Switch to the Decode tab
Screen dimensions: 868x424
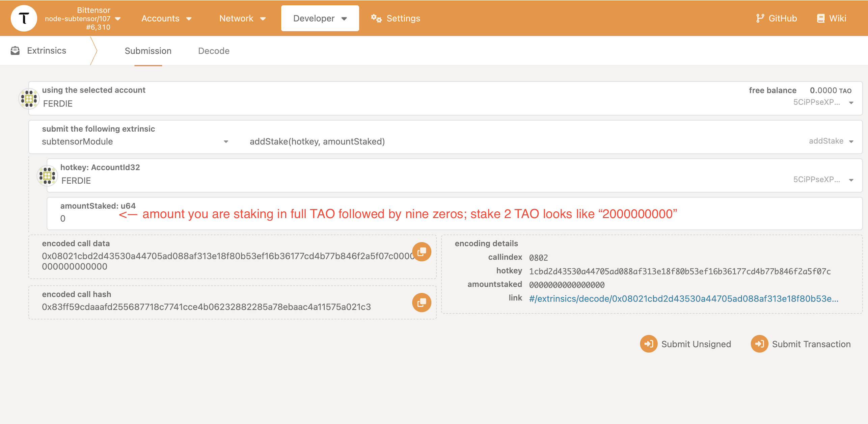pyautogui.click(x=213, y=50)
